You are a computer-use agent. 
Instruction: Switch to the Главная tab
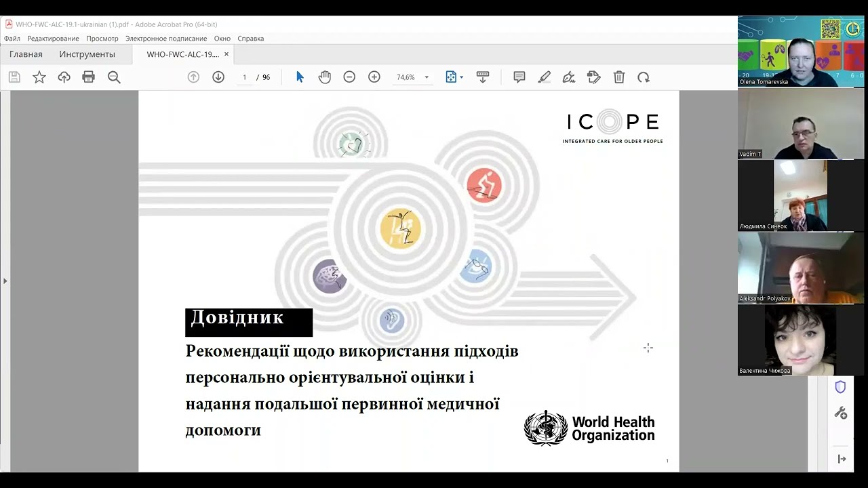click(x=26, y=54)
